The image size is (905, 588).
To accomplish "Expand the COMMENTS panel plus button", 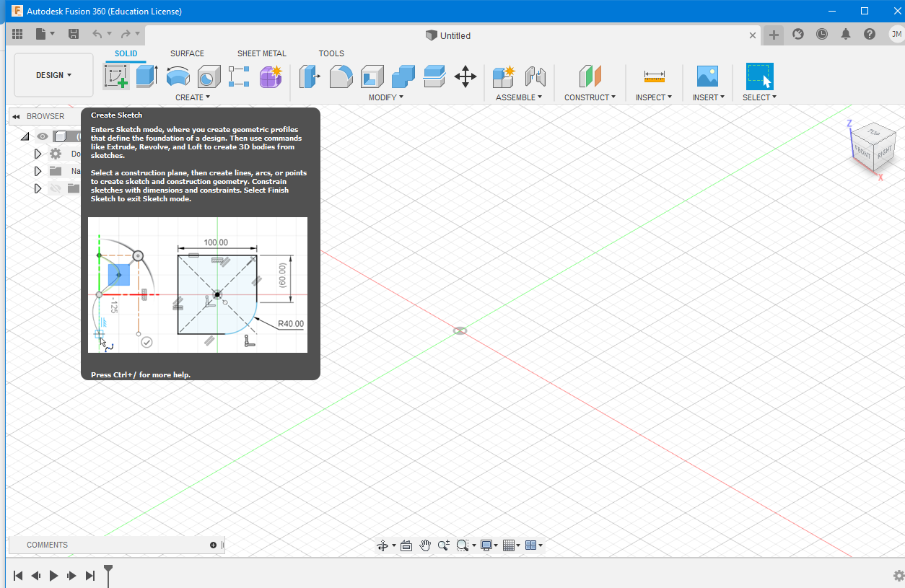I will (x=213, y=545).
